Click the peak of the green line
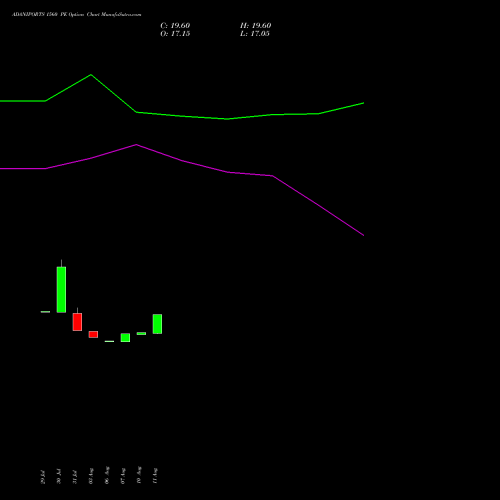The width and height of the screenshot is (500, 500). (91, 75)
